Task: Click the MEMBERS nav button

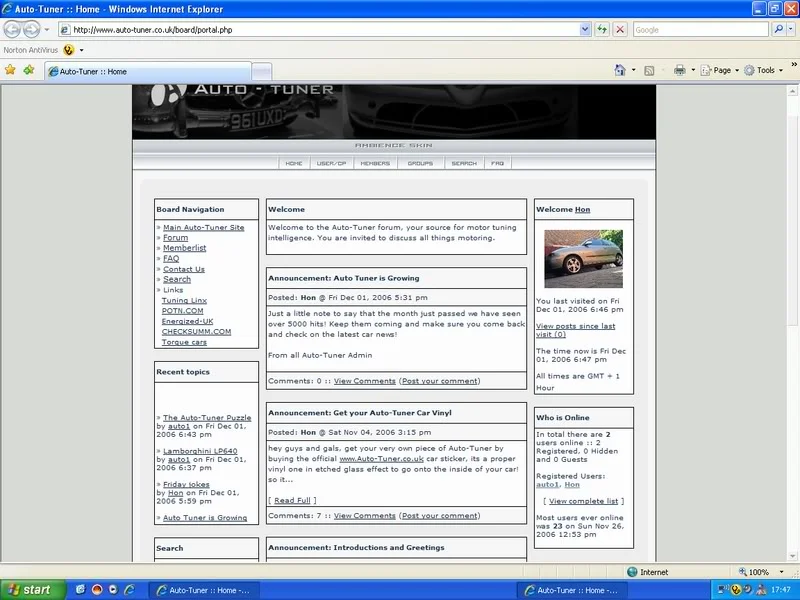Action: tap(375, 163)
